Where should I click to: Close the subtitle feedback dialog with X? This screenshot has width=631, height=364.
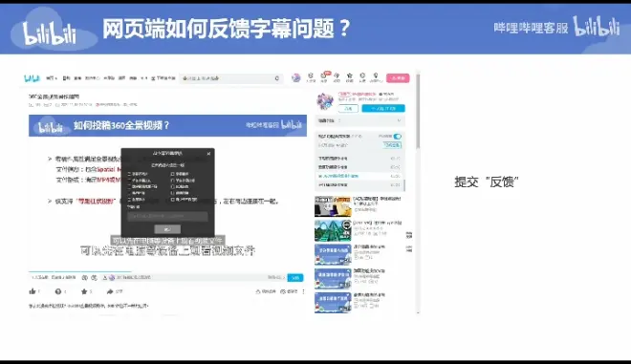[x=208, y=153]
